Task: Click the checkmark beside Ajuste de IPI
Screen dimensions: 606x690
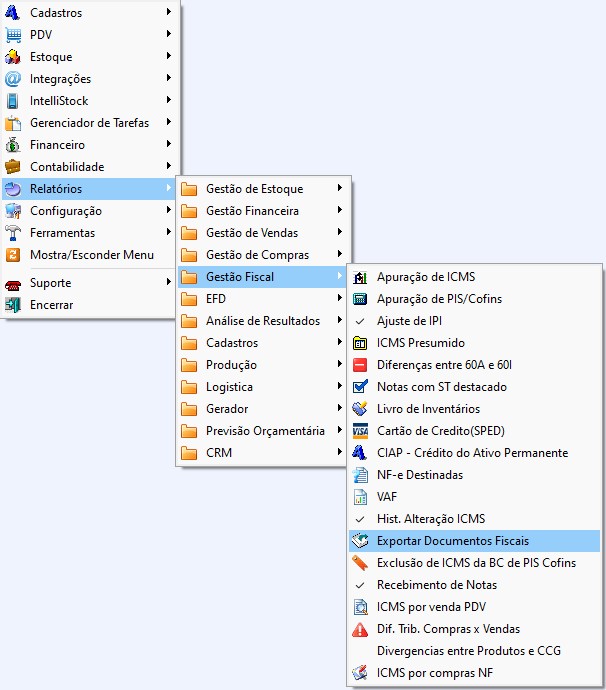Action: pos(361,321)
